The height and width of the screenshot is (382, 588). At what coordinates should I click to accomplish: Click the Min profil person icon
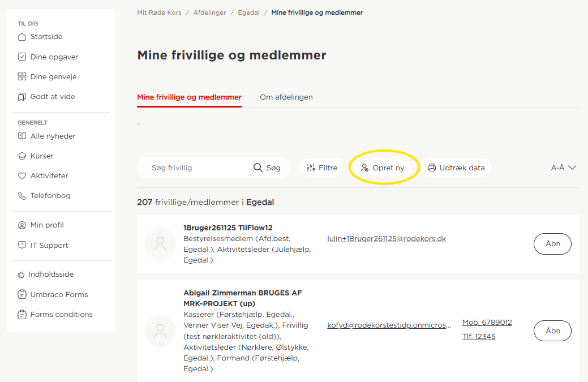tap(22, 225)
